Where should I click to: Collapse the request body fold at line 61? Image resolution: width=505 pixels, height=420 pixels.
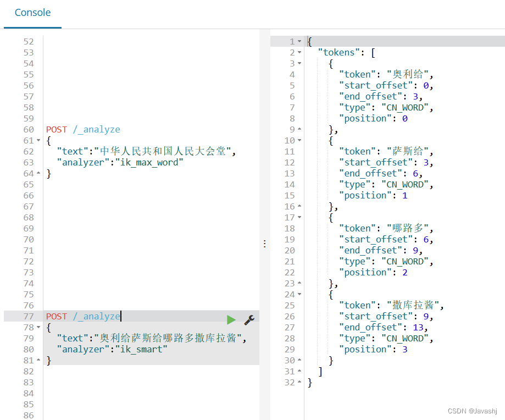click(x=38, y=140)
